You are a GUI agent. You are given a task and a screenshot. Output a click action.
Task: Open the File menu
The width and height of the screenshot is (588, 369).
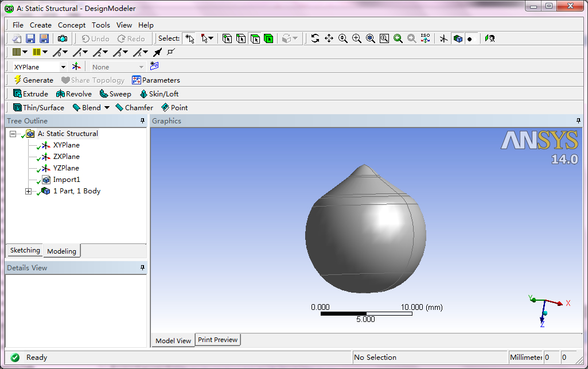[18, 25]
